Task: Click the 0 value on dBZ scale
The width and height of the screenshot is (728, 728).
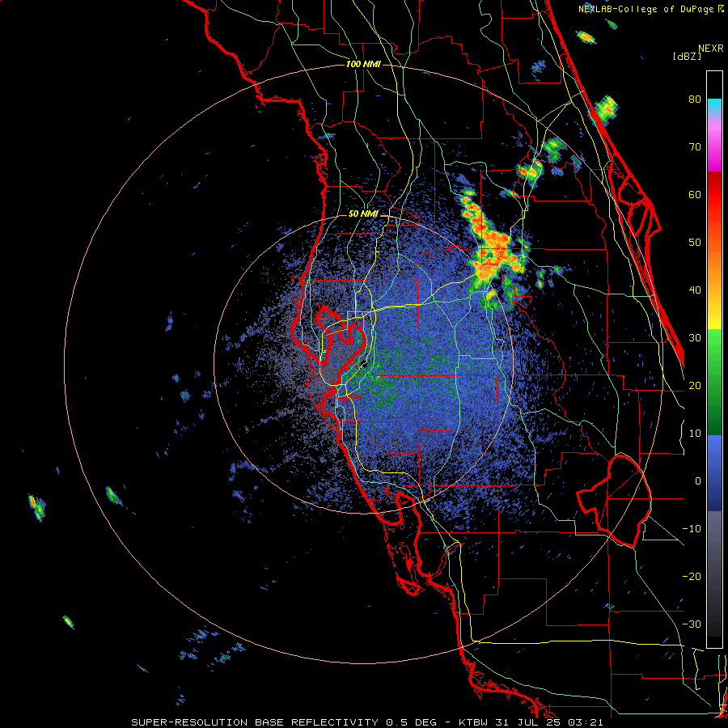Action: (698, 481)
